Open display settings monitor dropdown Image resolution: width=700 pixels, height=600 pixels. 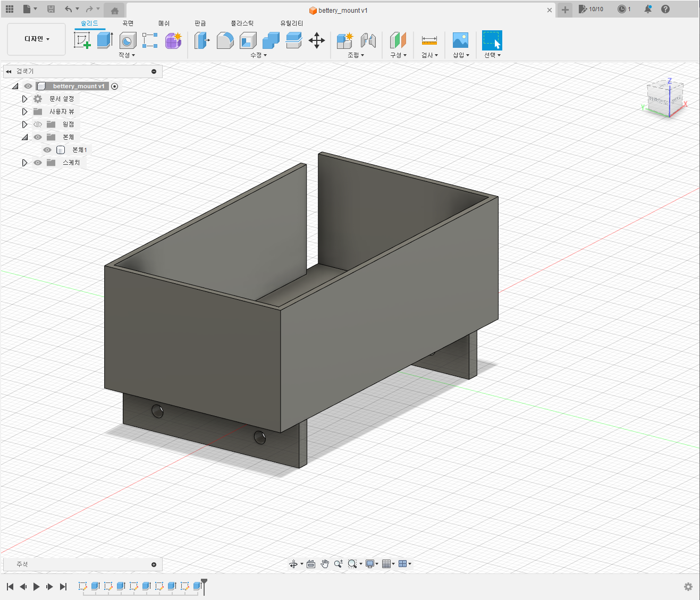click(372, 564)
